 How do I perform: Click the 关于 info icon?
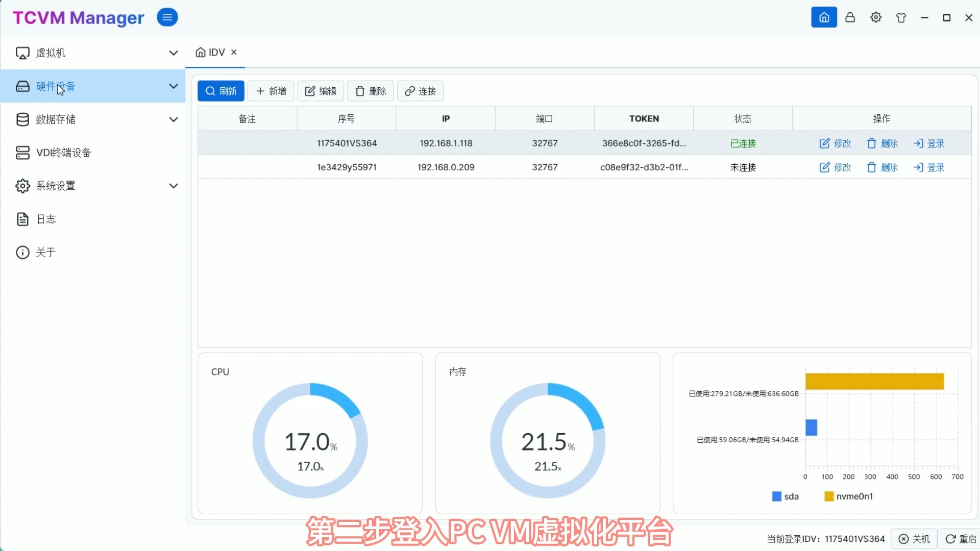click(x=22, y=252)
